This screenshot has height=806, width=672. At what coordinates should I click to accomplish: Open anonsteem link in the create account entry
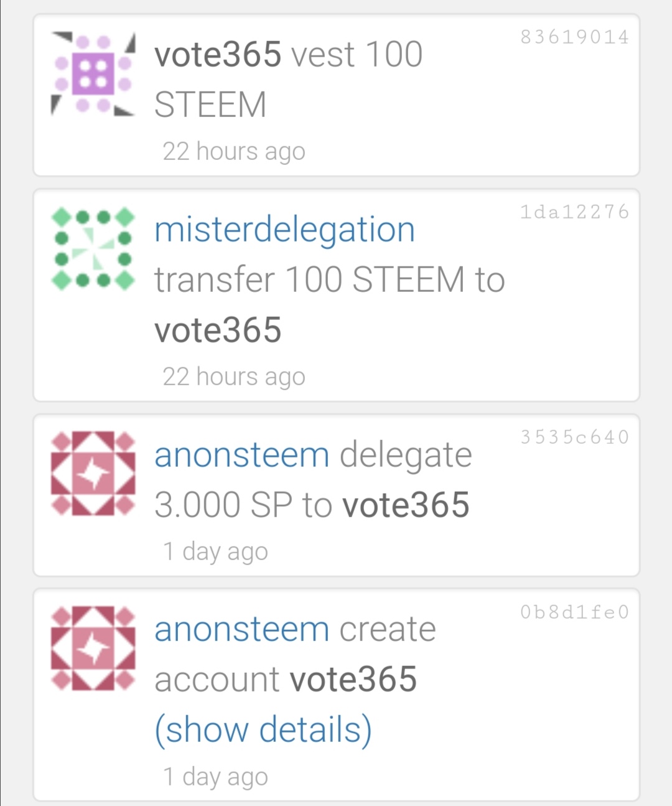(x=241, y=630)
